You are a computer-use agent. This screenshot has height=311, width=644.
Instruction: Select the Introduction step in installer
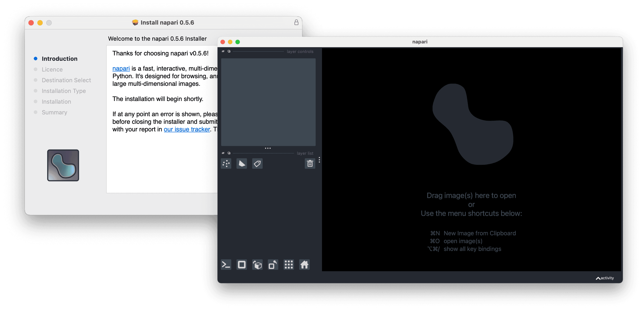point(59,58)
